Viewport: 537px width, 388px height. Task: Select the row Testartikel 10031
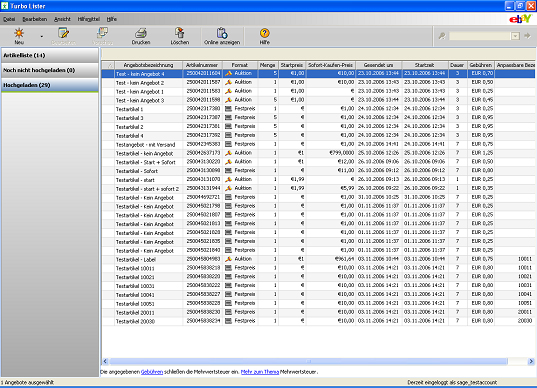(x=318, y=286)
